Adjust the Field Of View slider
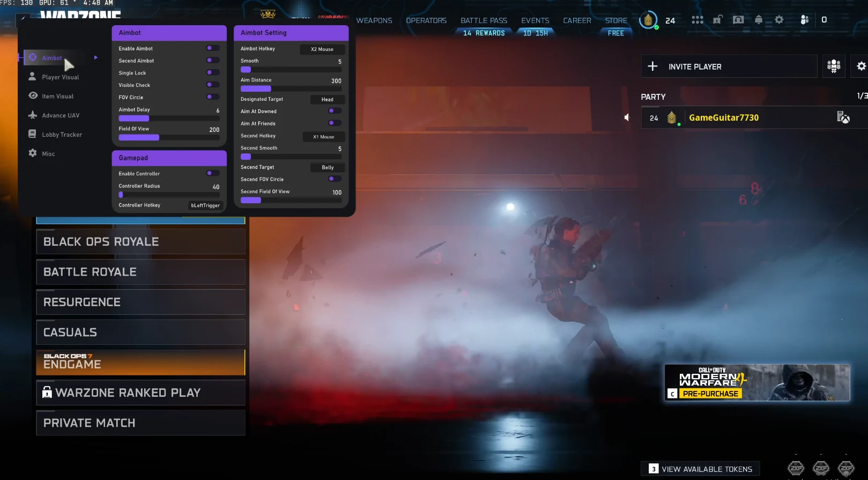This screenshot has width=868, height=480. [x=169, y=138]
